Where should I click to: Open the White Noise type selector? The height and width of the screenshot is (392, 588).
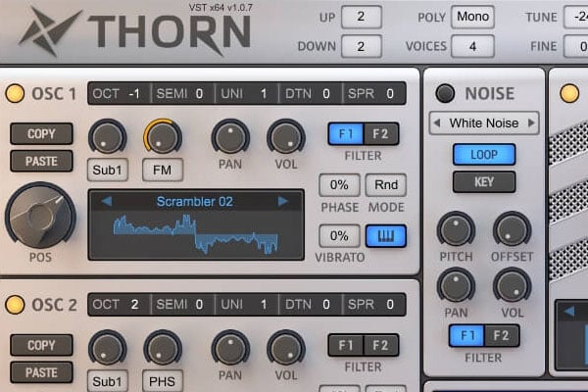pyautogui.click(x=485, y=122)
